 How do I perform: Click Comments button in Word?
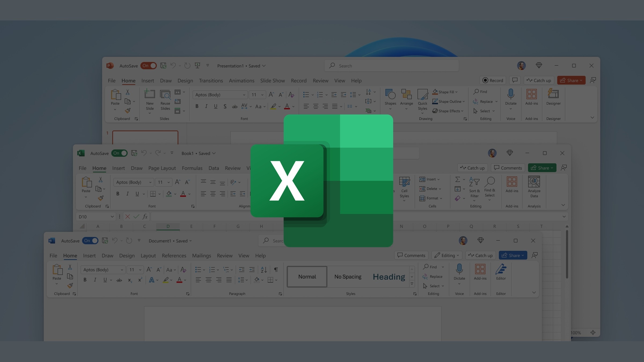(411, 255)
